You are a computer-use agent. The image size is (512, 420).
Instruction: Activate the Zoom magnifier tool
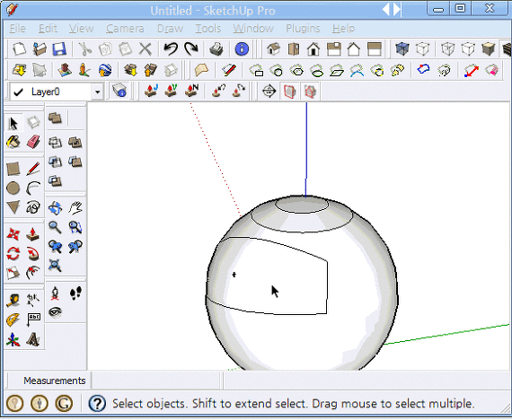tap(55, 227)
